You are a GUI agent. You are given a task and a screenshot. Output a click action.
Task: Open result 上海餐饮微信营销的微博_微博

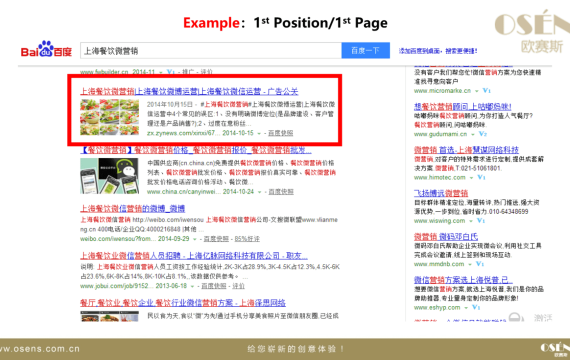point(132,209)
